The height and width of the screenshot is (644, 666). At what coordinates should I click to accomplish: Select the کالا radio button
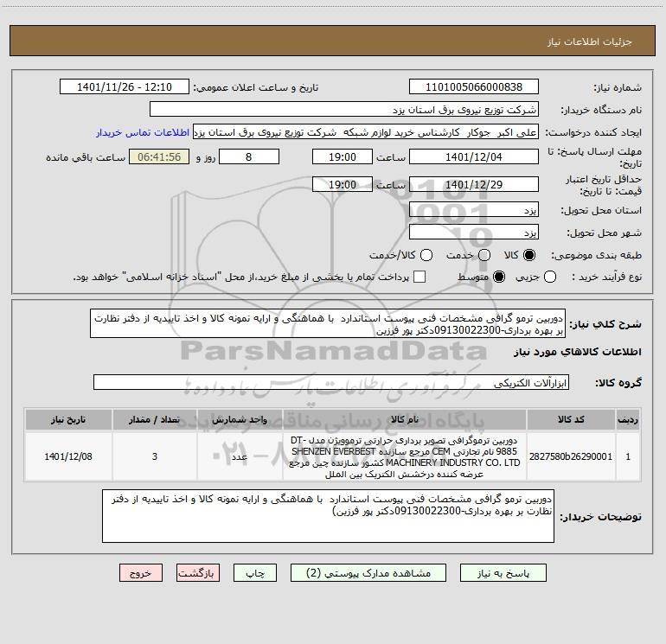point(529,255)
